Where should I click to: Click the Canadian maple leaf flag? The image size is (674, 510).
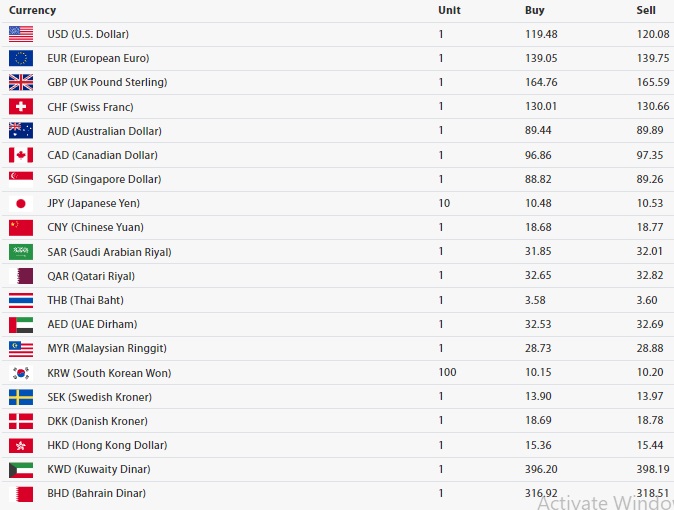pyautogui.click(x=21, y=155)
